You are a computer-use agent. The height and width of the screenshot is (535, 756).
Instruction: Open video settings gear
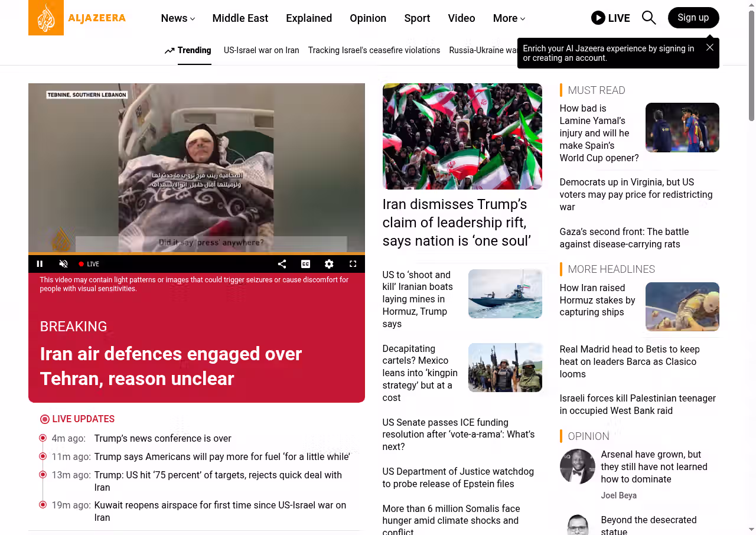(329, 264)
